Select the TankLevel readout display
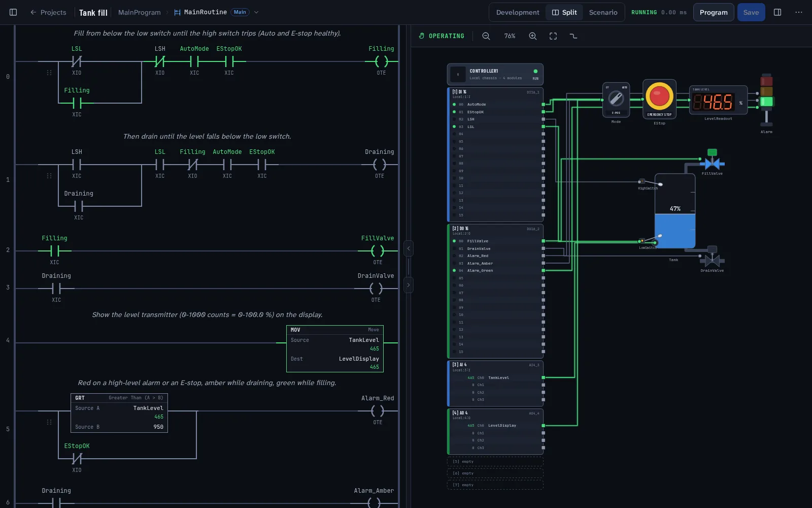812x508 pixels. pos(718,100)
